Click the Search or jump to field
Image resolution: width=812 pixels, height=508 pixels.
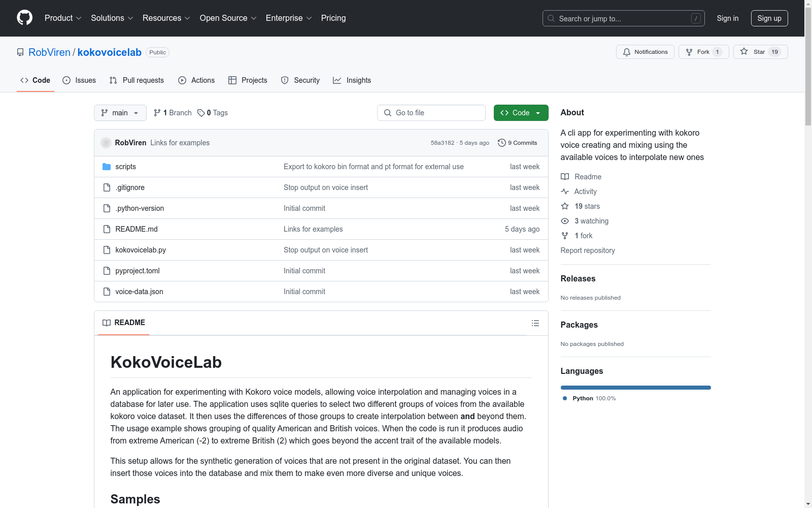(x=624, y=18)
